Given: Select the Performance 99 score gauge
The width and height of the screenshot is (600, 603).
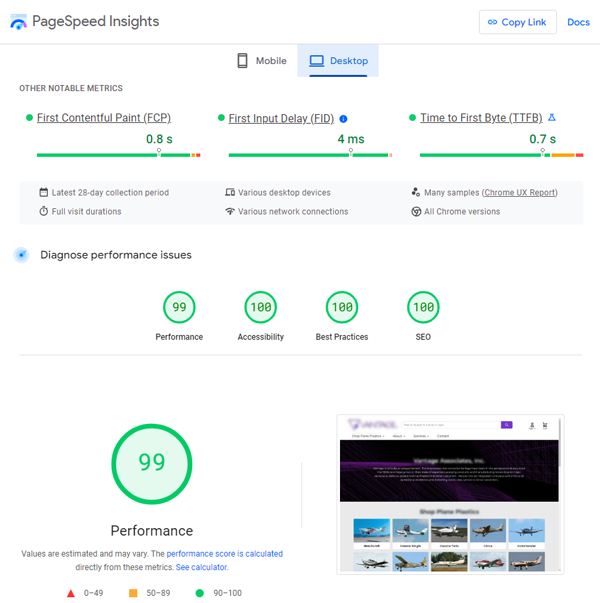Looking at the screenshot, I should 179,307.
